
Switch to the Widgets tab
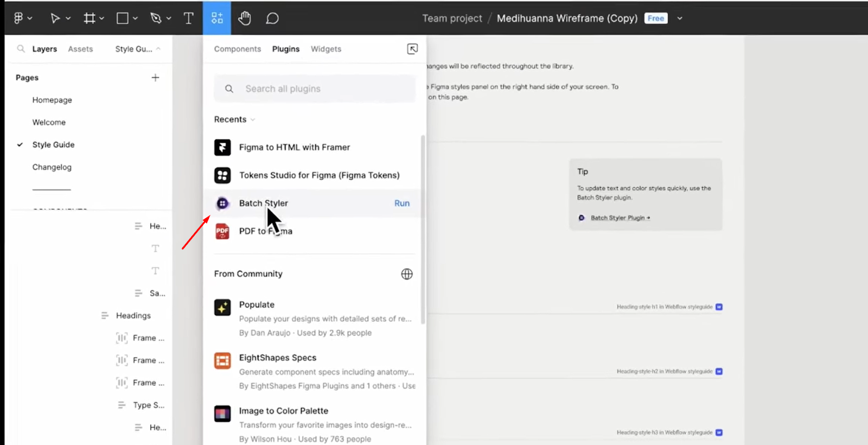click(x=326, y=49)
